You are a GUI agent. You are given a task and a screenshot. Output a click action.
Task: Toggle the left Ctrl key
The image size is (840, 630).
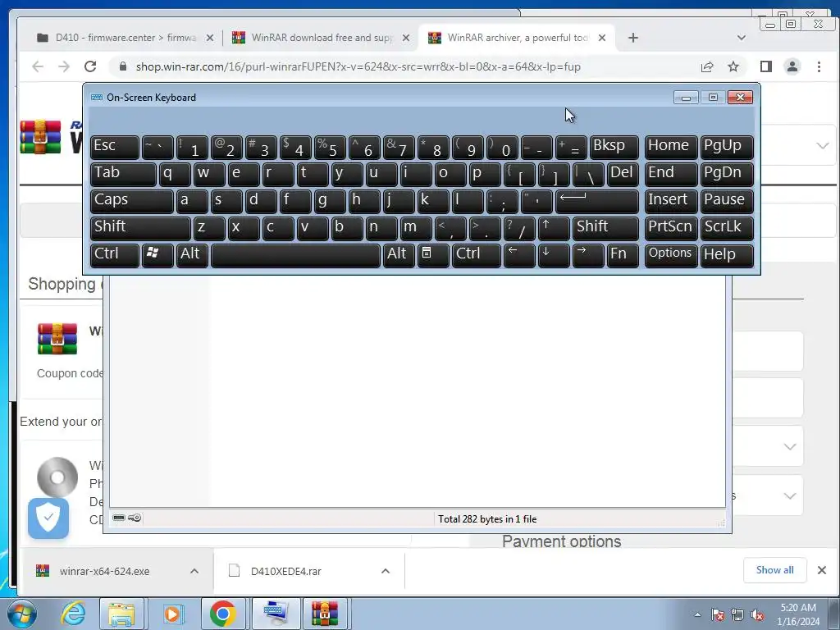[115, 256]
